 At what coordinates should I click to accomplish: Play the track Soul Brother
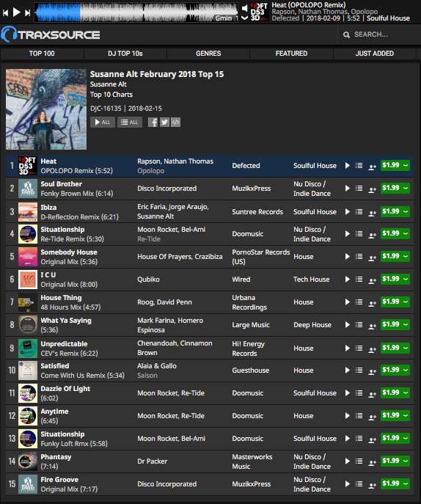point(347,189)
